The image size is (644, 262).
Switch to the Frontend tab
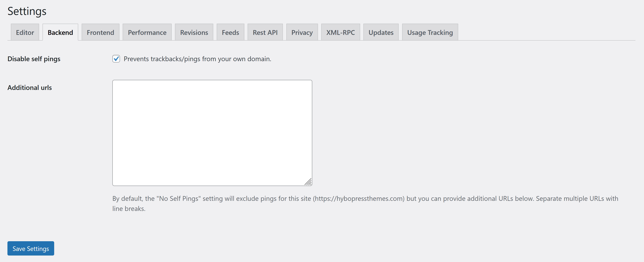[100, 32]
